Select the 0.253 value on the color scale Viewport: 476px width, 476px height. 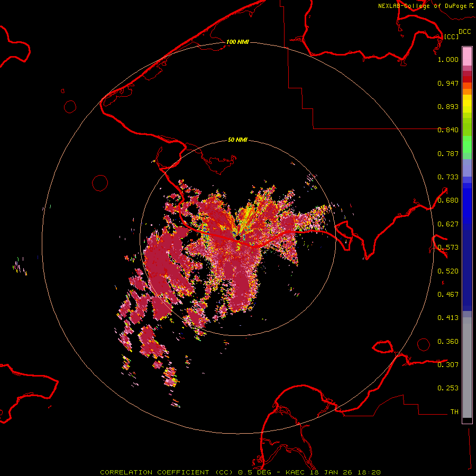[448, 388]
